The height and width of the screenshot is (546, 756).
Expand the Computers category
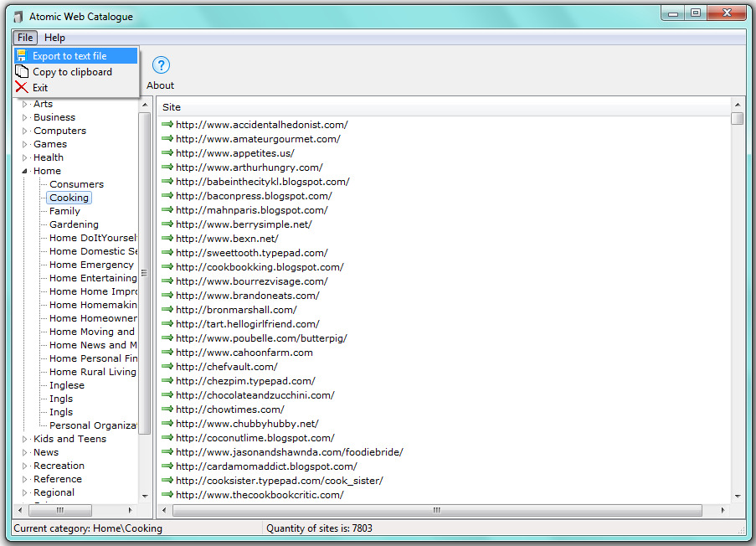pyautogui.click(x=24, y=131)
